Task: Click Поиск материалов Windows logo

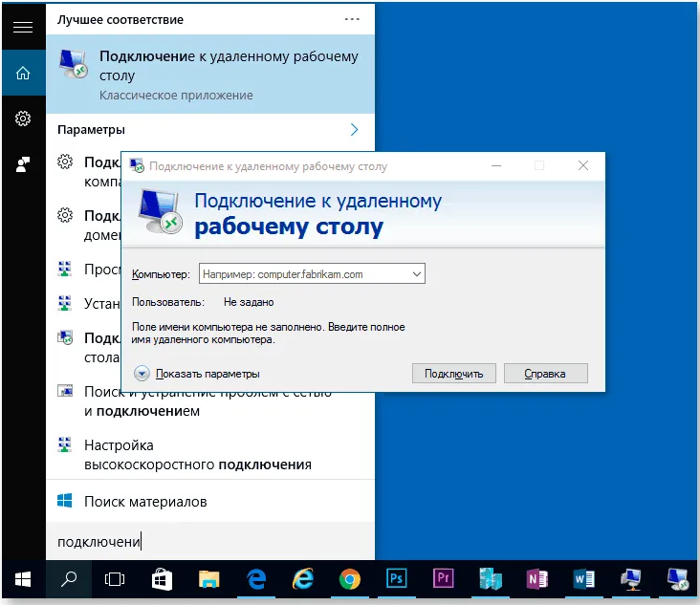Action: click(65, 501)
